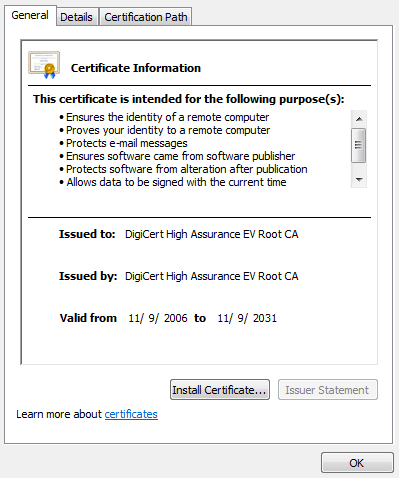Click the certificate ribbon icon

pos(44,65)
